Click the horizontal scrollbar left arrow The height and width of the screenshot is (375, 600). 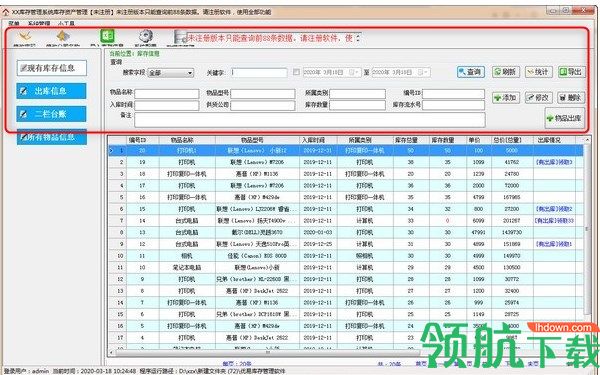[112, 353]
